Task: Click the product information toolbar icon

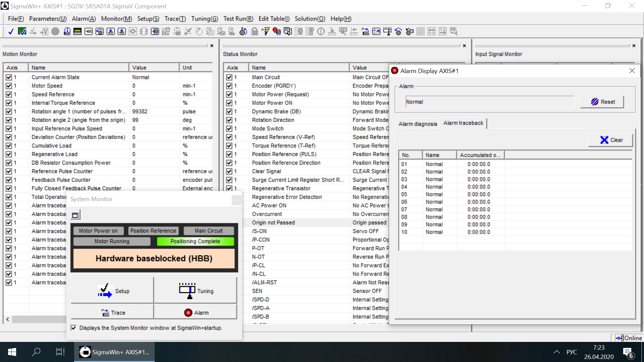Action: [67, 32]
